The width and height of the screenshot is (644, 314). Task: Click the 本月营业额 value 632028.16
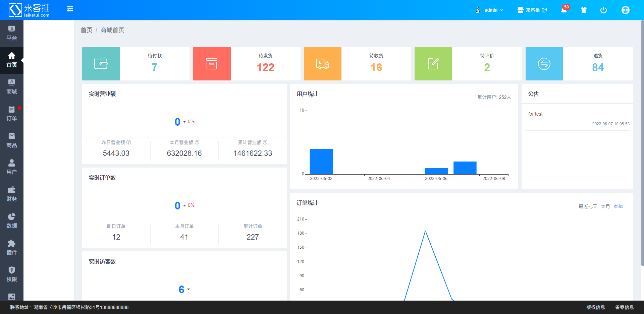[x=184, y=153]
